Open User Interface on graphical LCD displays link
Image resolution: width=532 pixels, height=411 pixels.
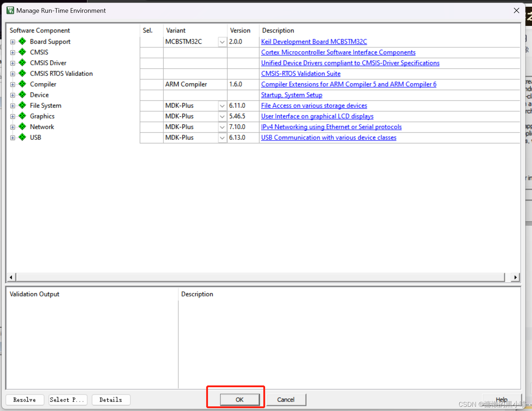point(317,116)
